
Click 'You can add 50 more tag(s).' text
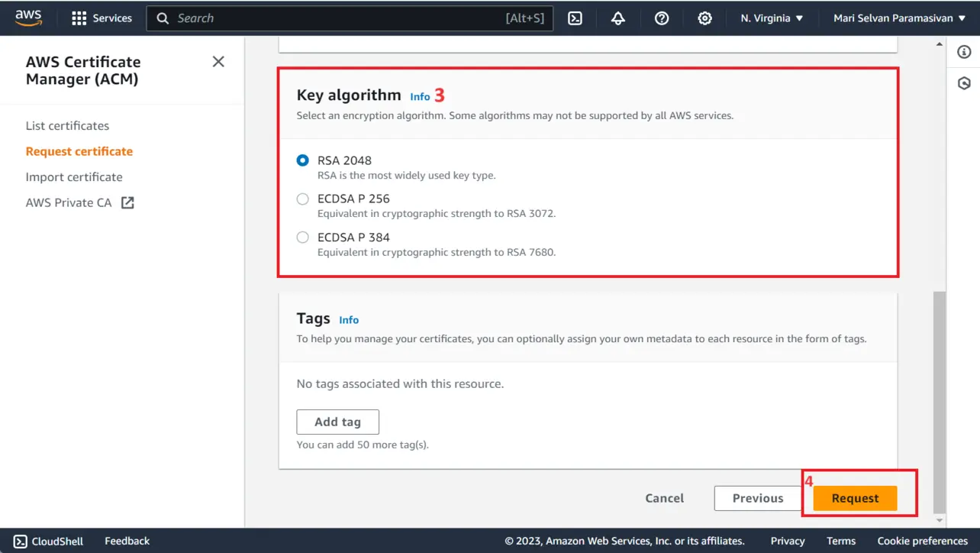363,444
